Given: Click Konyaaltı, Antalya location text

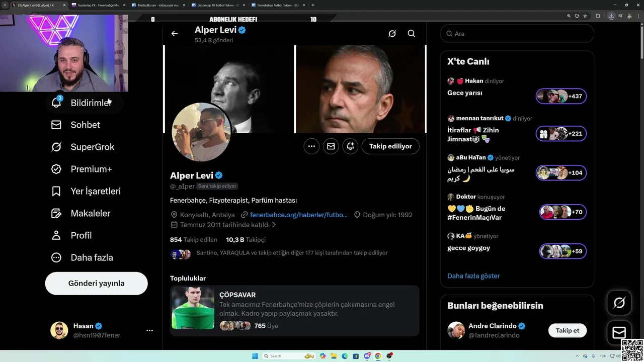Looking at the screenshot, I should coord(207,215).
